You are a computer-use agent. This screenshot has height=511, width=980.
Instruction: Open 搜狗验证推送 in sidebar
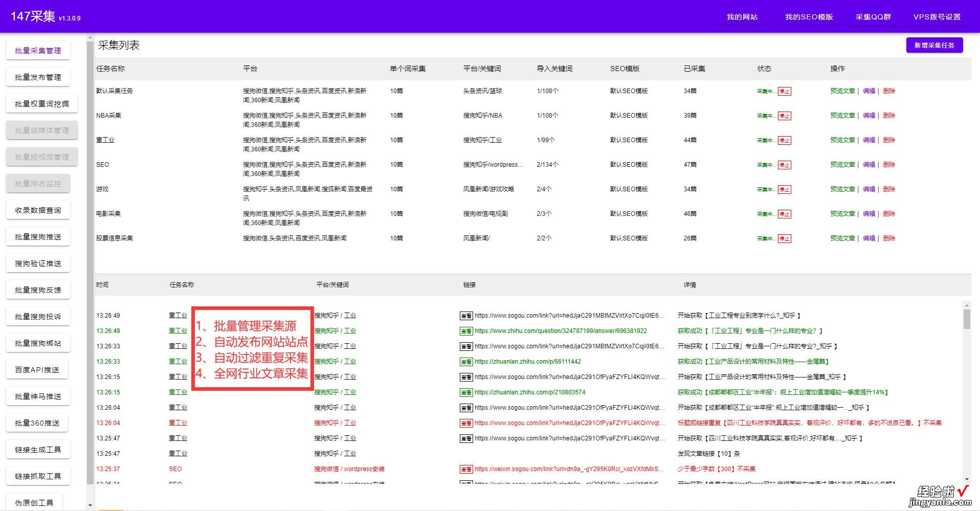point(38,263)
